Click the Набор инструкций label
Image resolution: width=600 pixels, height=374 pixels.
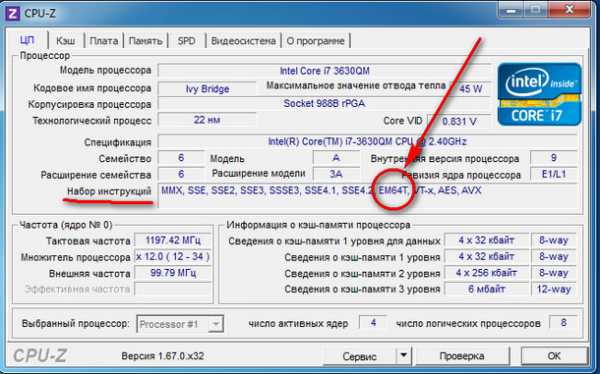pyautogui.click(x=109, y=191)
